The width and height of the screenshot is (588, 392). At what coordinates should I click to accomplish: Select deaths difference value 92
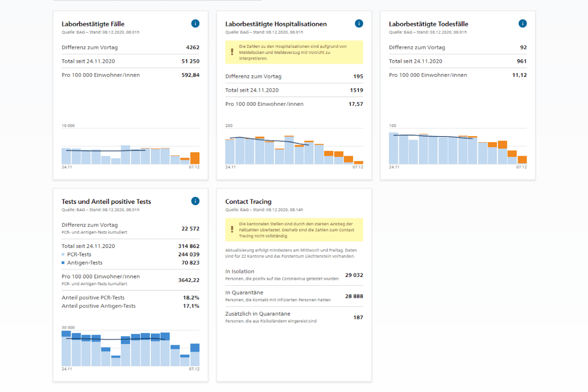tap(523, 48)
